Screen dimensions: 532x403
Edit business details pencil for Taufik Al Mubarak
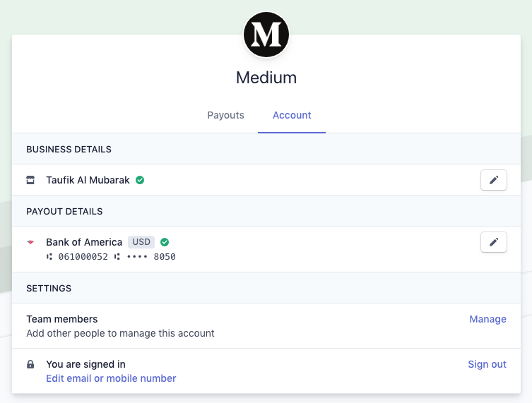pyautogui.click(x=494, y=180)
